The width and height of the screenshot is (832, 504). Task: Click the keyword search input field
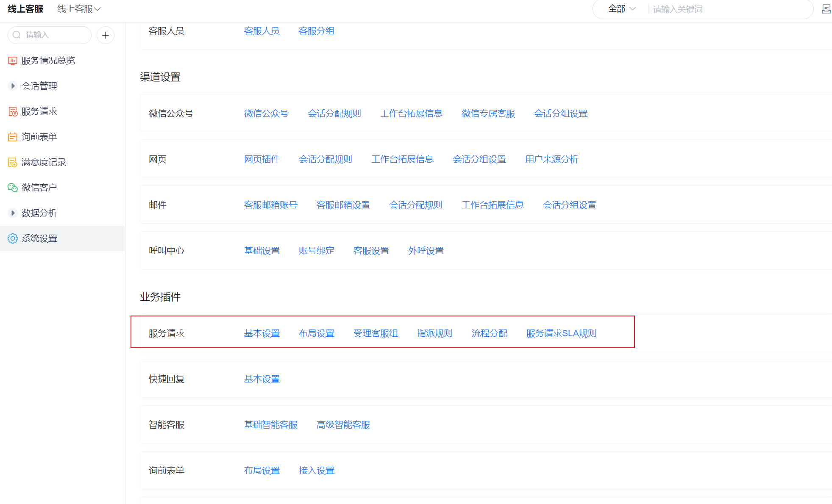[x=729, y=9]
